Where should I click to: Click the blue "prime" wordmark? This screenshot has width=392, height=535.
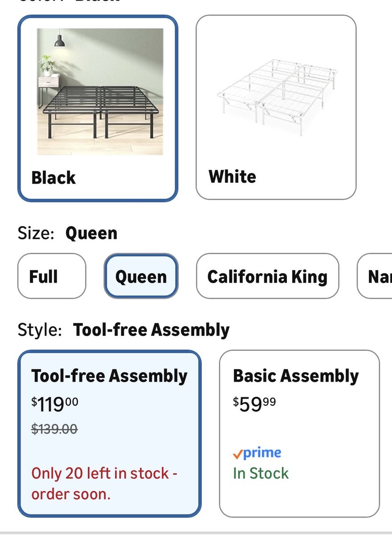click(262, 453)
